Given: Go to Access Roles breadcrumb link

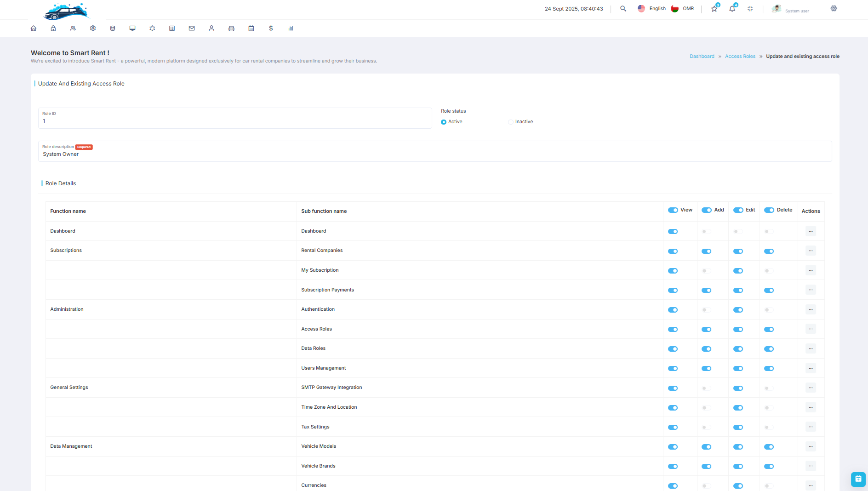Looking at the screenshot, I should coord(740,57).
